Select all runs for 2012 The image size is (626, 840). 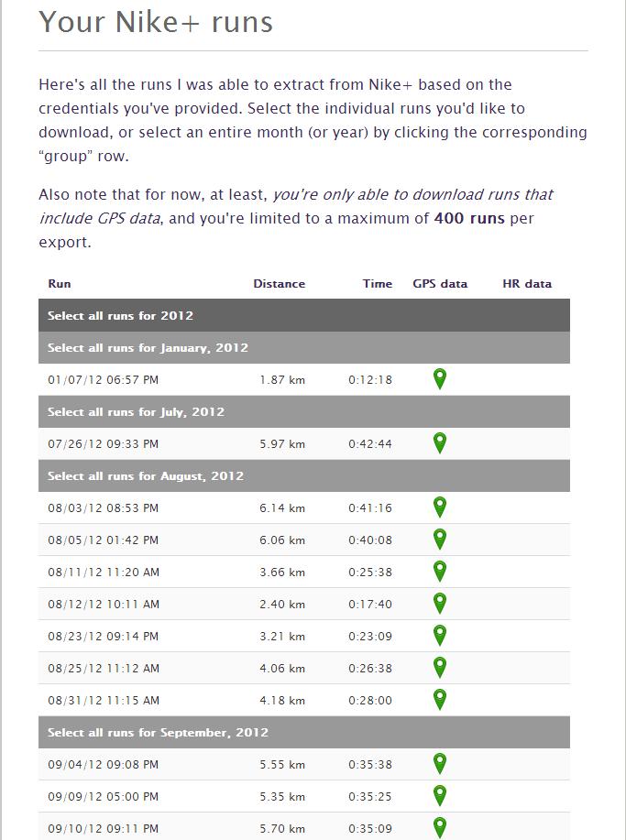coord(120,316)
